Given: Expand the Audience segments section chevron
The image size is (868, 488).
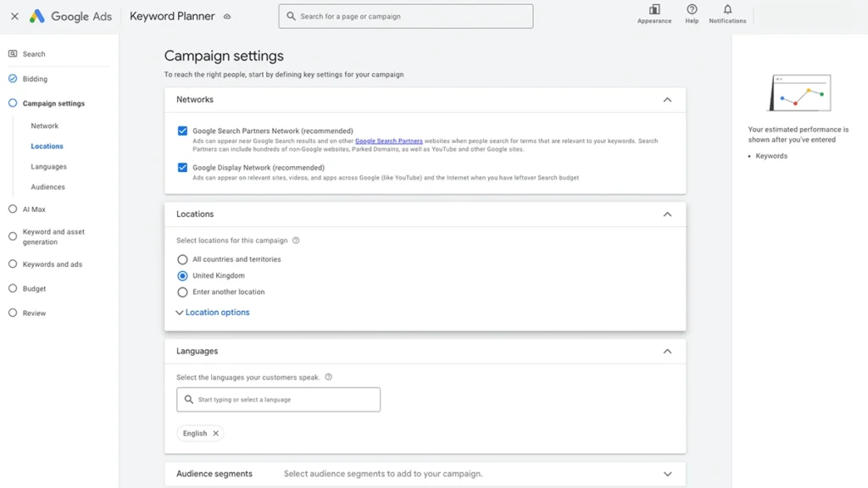Looking at the screenshot, I should tap(668, 474).
